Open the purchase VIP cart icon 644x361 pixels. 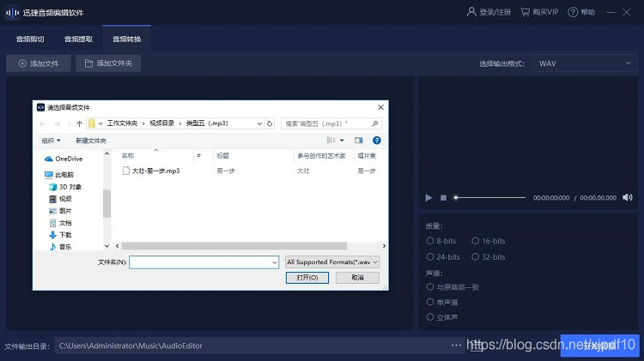(x=525, y=12)
